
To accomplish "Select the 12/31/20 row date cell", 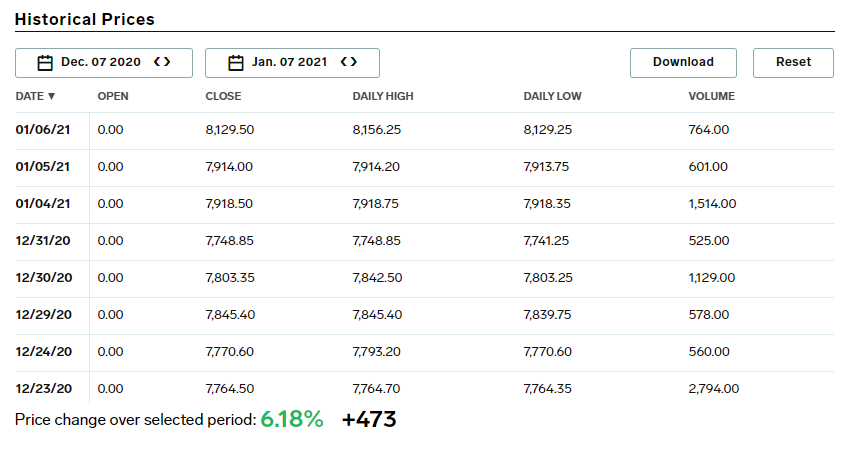I will (x=43, y=241).
